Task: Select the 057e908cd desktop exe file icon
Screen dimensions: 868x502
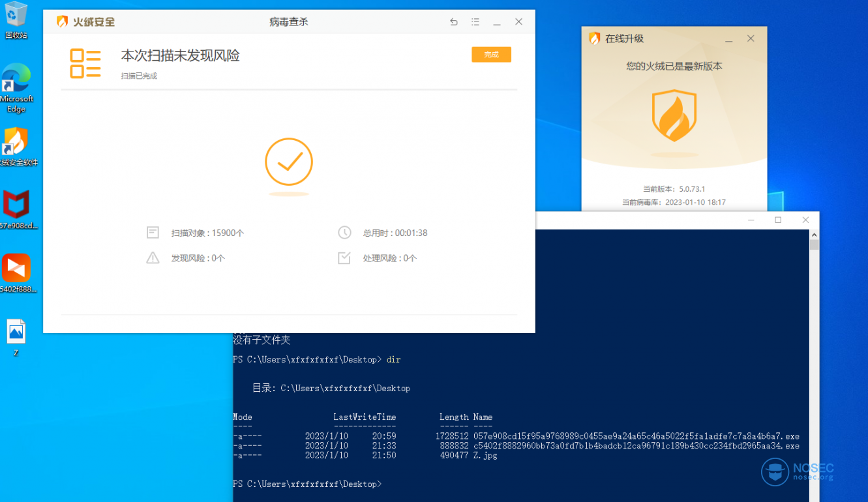Action: click(x=18, y=210)
